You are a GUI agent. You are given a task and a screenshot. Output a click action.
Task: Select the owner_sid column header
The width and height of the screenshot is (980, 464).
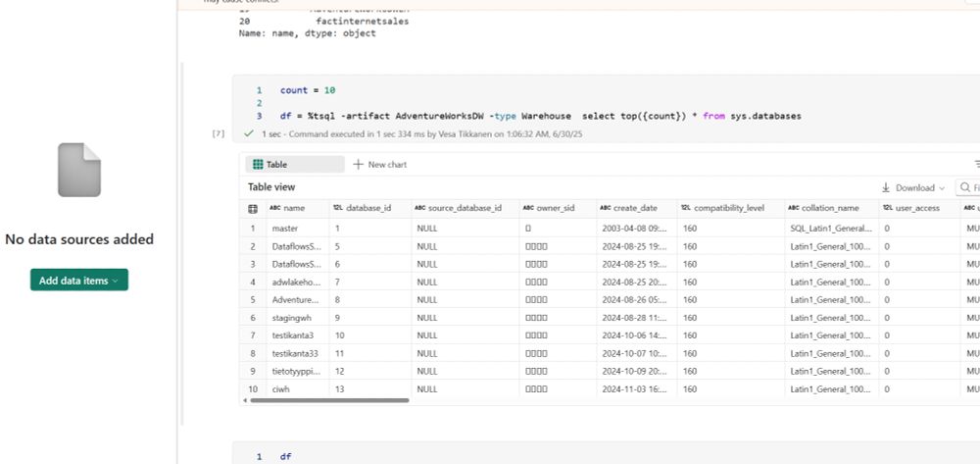click(557, 208)
